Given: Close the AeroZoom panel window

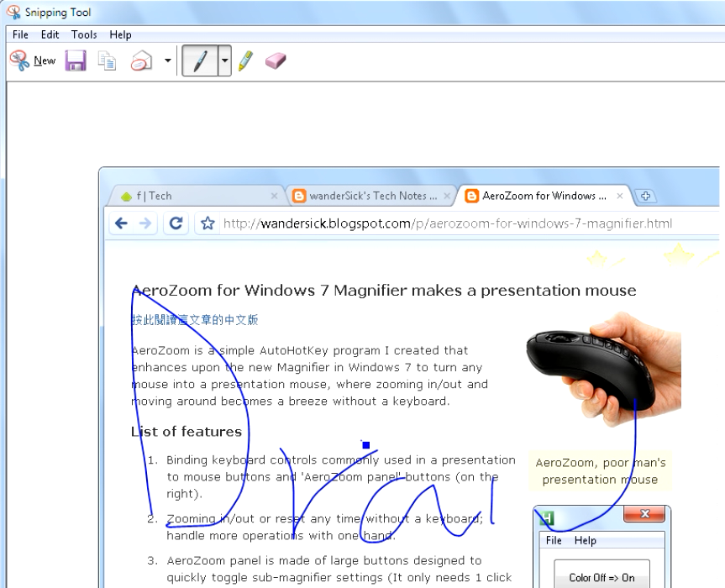Looking at the screenshot, I should (x=645, y=513).
